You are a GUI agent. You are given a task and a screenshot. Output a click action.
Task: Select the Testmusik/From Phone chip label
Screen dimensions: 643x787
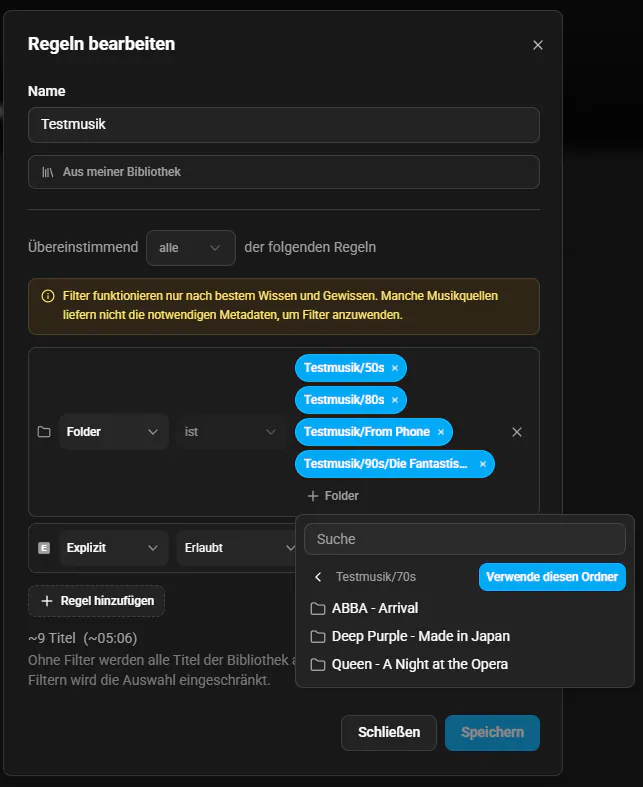click(x=367, y=432)
